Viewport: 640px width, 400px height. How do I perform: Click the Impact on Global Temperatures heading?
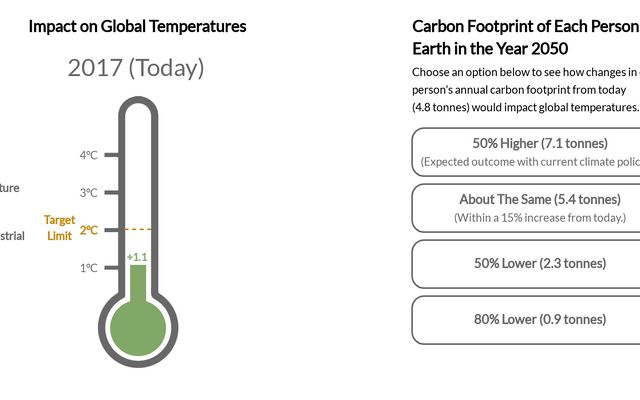click(x=137, y=26)
